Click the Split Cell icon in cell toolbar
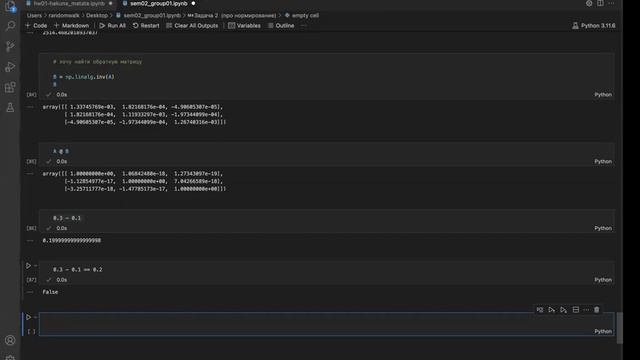Screen dimensions: 640x360 (x=576, y=310)
